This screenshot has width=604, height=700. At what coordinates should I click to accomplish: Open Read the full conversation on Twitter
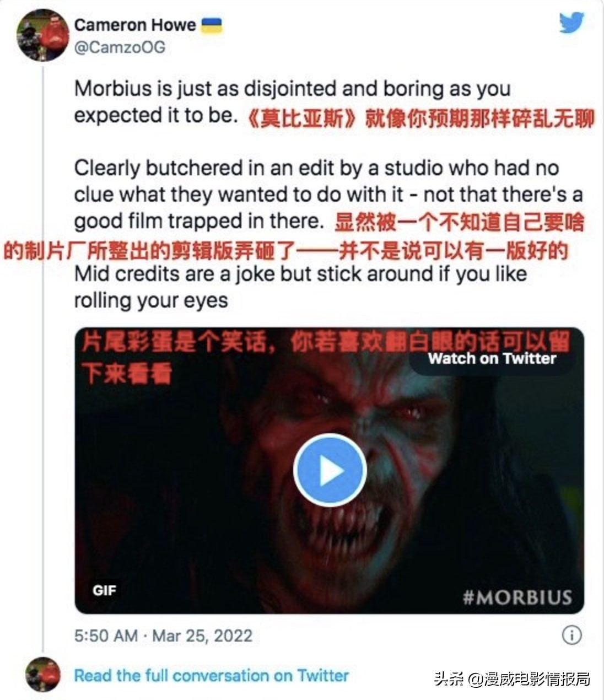212,675
